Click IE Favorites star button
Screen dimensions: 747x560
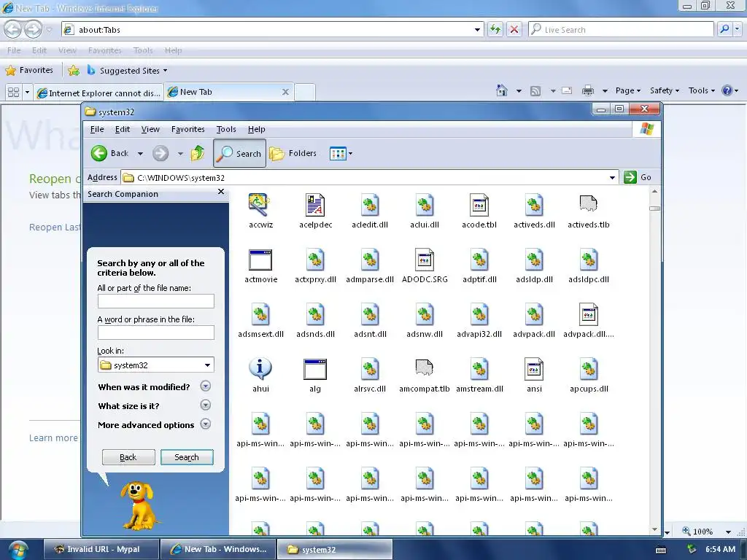(29, 71)
